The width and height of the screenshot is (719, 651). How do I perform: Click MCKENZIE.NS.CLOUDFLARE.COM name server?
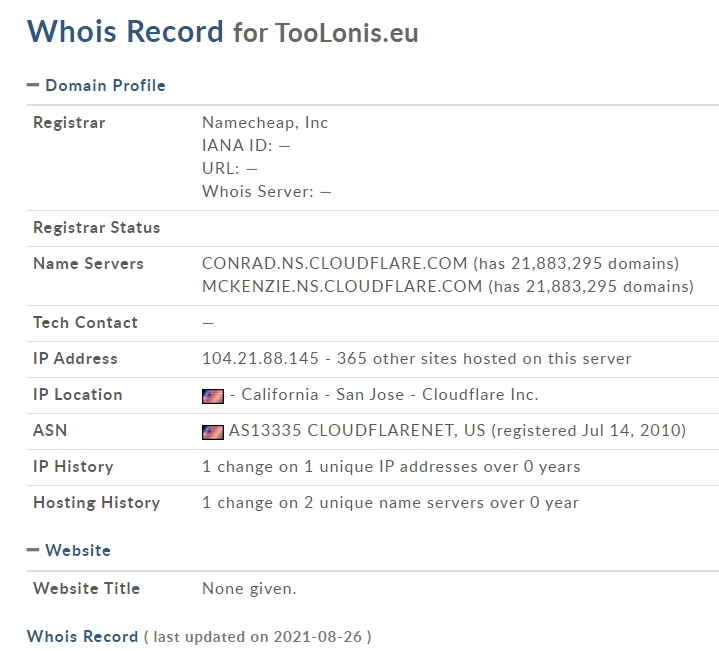342,286
